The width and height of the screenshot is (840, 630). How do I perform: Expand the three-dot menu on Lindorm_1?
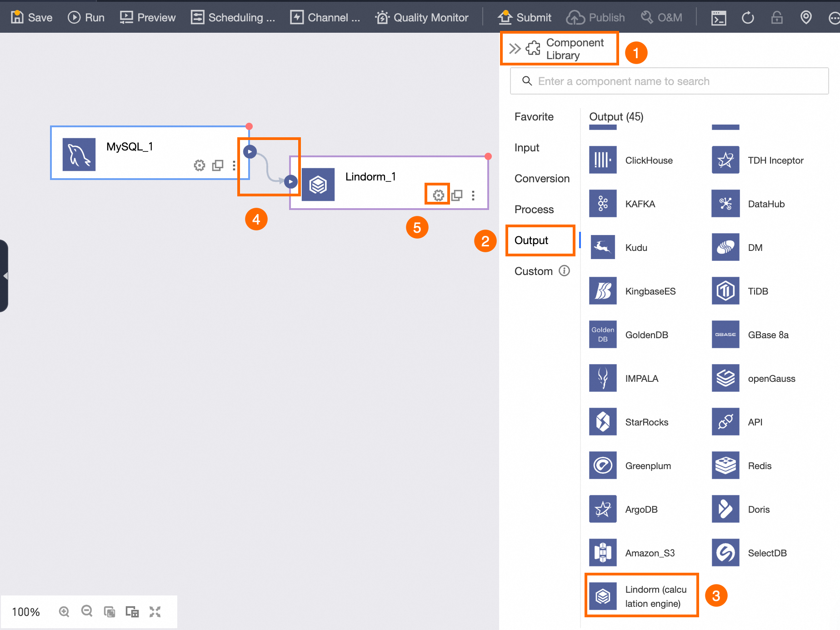coord(473,195)
